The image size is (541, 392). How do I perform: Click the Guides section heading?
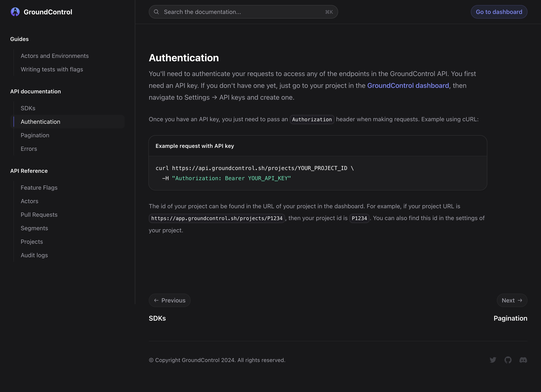19,39
